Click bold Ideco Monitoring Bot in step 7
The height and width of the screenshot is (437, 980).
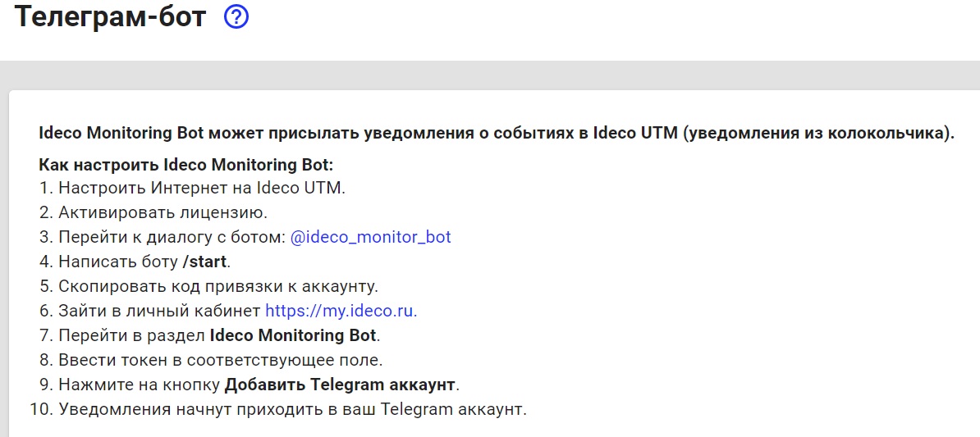pos(293,335)
